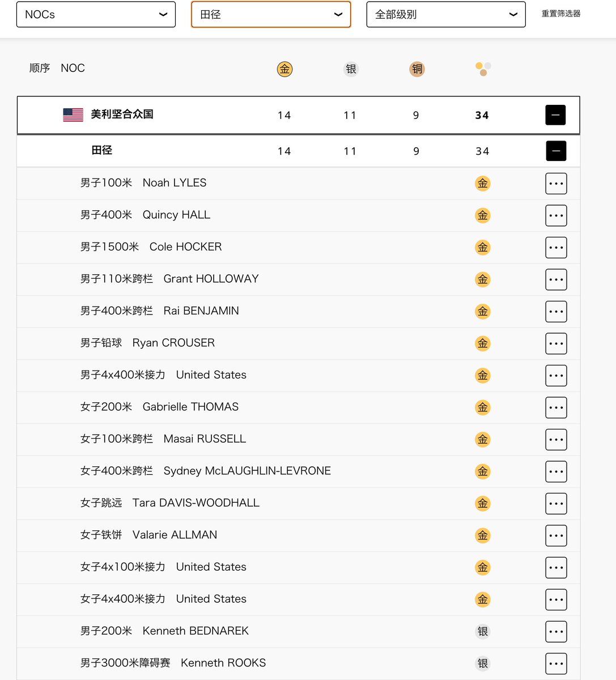Click the United States flag icon
The width and height of the screenshot is (616, 680).
point(73,114)
